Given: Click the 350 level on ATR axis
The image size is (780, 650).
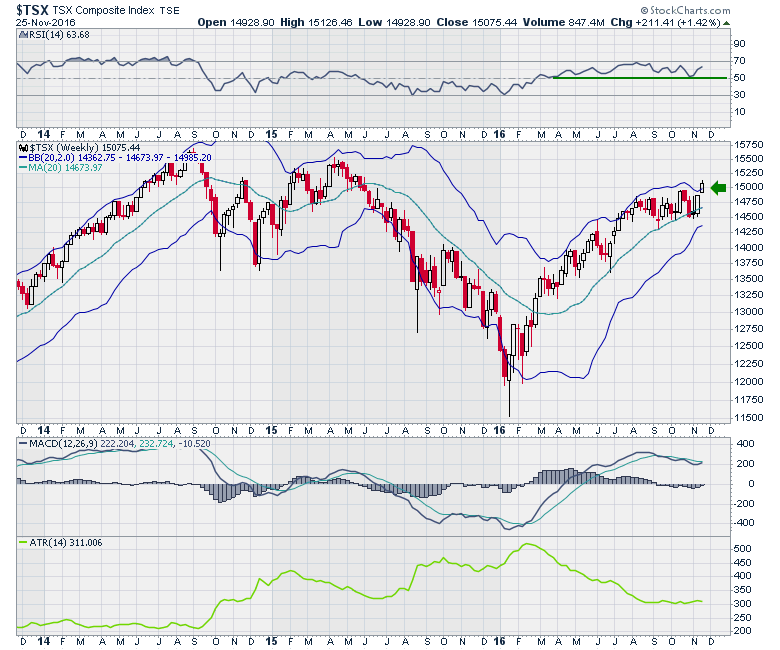Looking at the screenshot, I should (743, 589).
